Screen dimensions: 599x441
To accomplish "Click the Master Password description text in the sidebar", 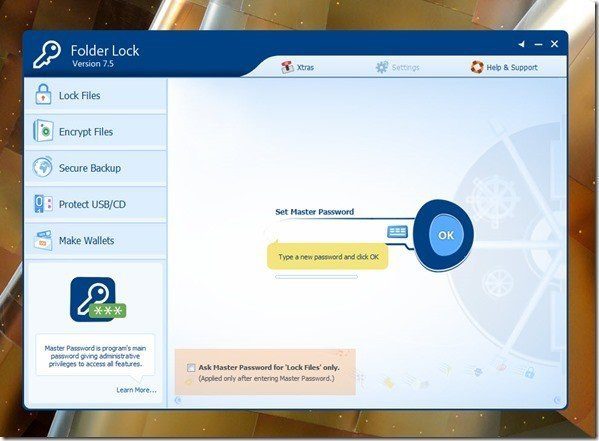I will (96, 356).
